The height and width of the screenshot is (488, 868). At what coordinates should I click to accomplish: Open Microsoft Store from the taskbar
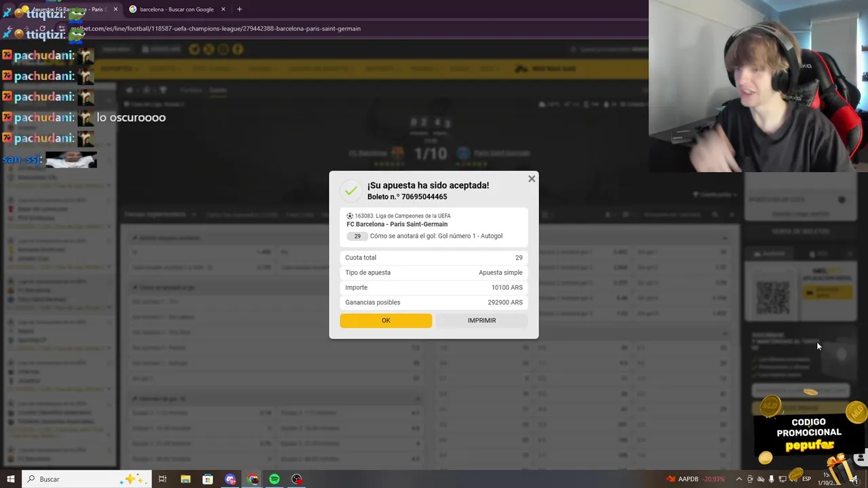[x=208, y=479]
